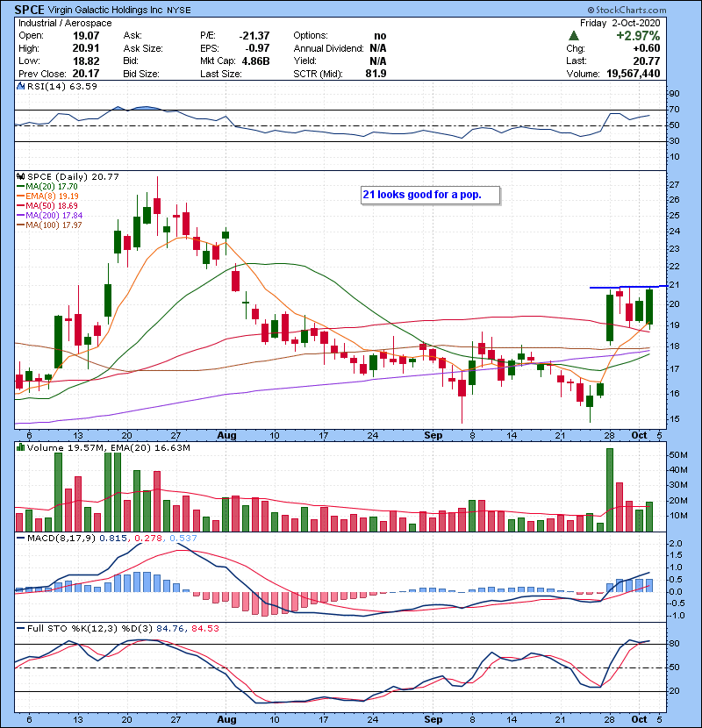Select the MA(200) 17.84 legend label

pos(54,216)
